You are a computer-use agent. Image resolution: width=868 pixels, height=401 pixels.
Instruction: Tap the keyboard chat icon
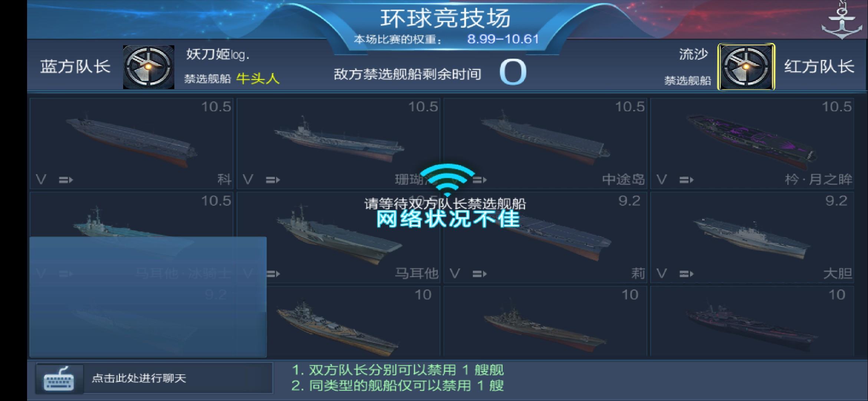point(59,378)
